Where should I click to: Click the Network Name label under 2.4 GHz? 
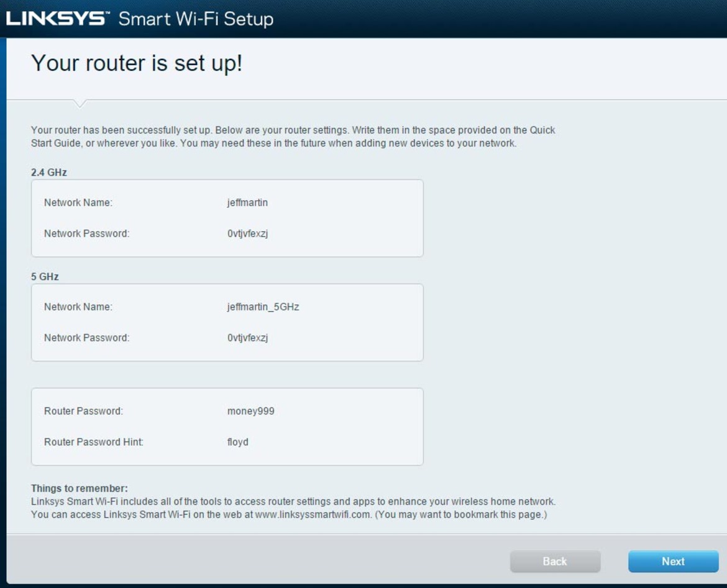[x=78, y=202]
